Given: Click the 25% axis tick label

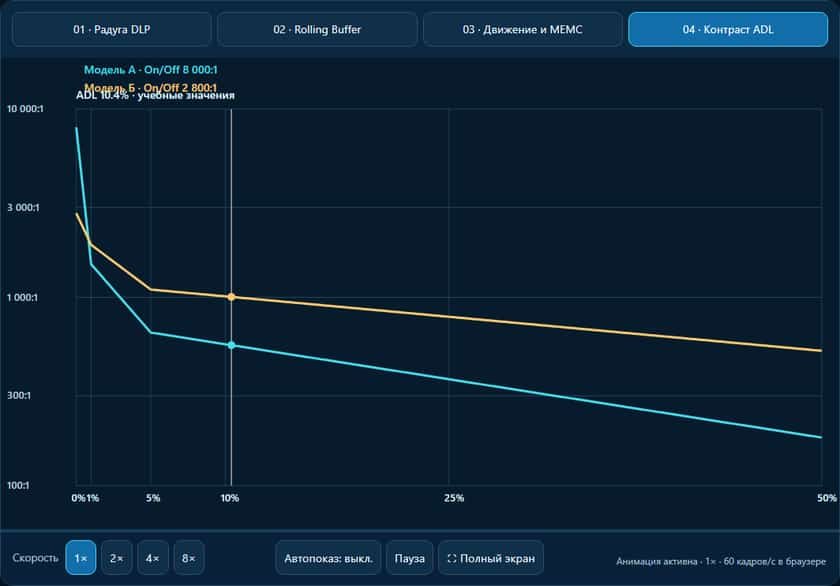Looking at the screenshot, I should point(454,498).
